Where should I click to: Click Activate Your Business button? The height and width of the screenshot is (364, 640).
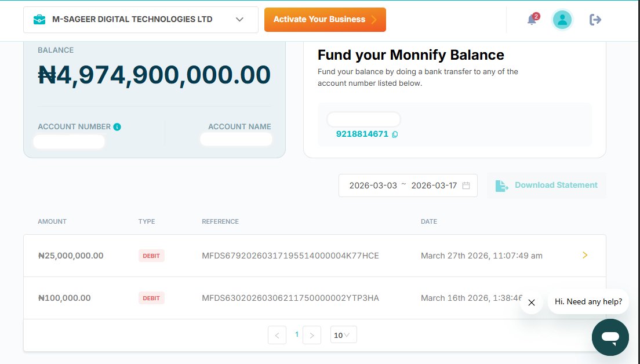click(325, 20)
